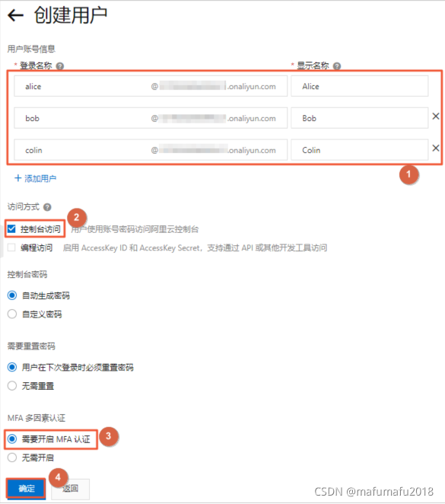Select 需要开启 MFA 认证 radio option
445x504 pixels.
pyautogui.click(x=12, y=439)
